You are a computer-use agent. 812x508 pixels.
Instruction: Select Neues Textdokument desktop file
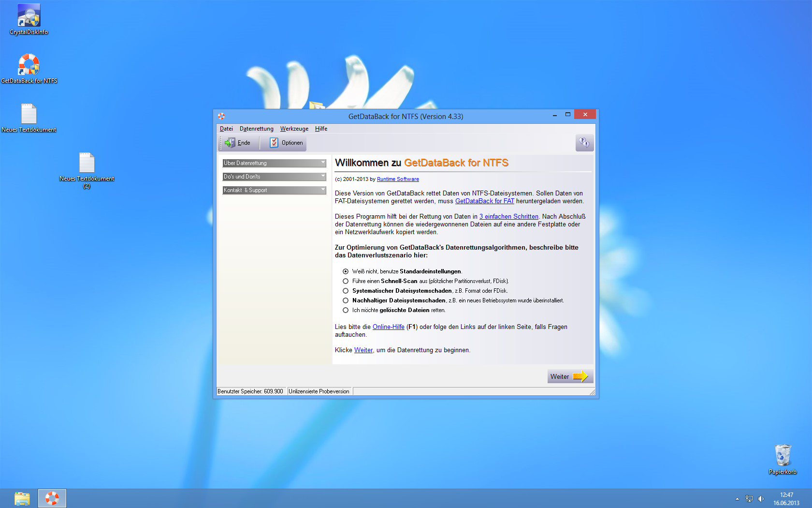pyautogui.click(x=29, y=118)
